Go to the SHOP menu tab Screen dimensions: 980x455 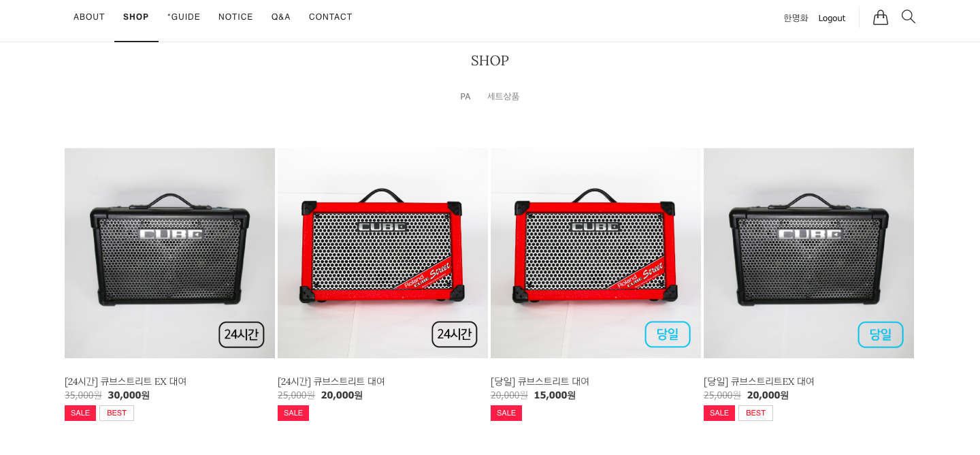pos(136,17)
